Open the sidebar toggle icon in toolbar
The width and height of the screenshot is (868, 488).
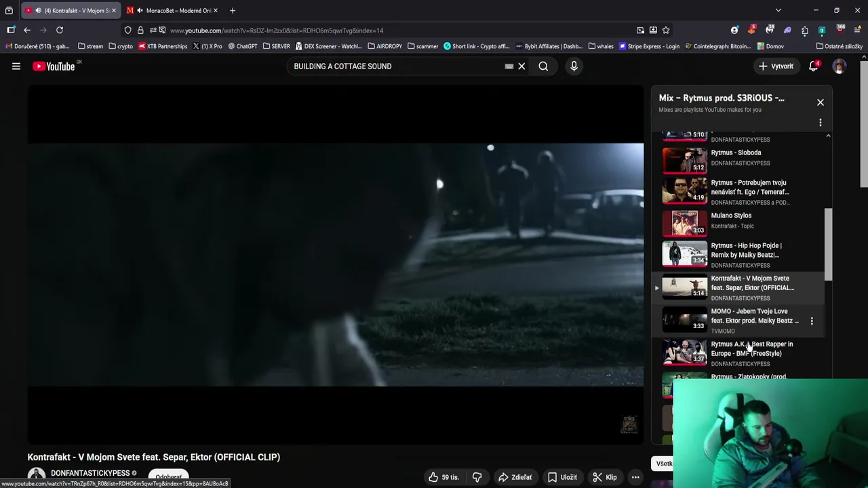[11, 30]
